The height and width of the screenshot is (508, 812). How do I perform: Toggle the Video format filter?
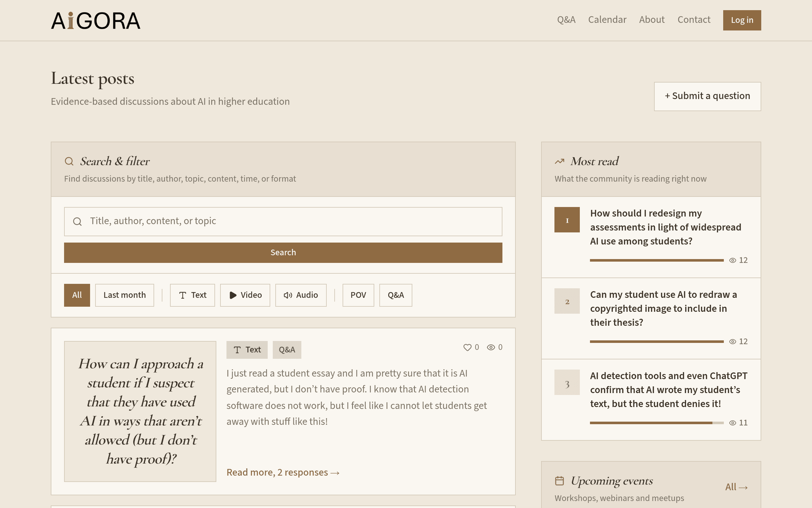coord(245,295)
